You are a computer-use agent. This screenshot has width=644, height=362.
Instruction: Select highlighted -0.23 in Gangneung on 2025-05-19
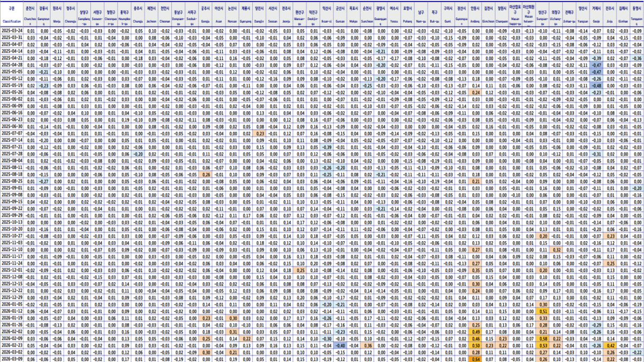click(43, 85)
